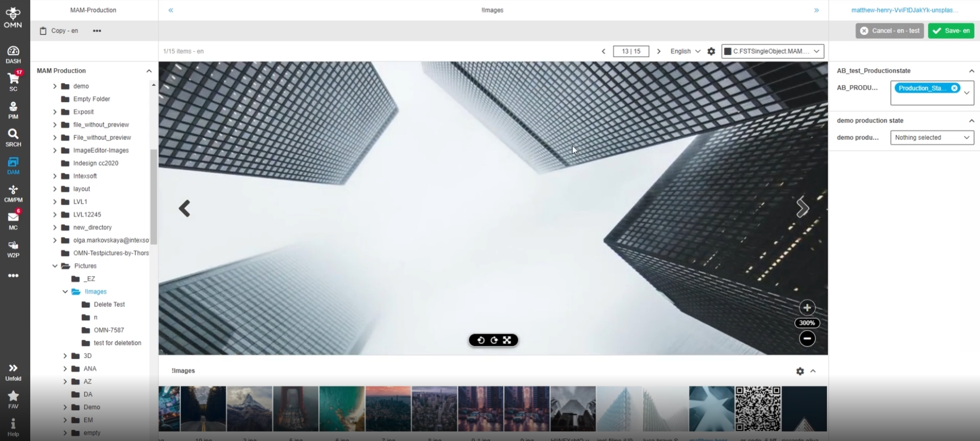This screenshot has height=441, width=980.
Task: Click the zoom in plus button
Action: (807, 307)
